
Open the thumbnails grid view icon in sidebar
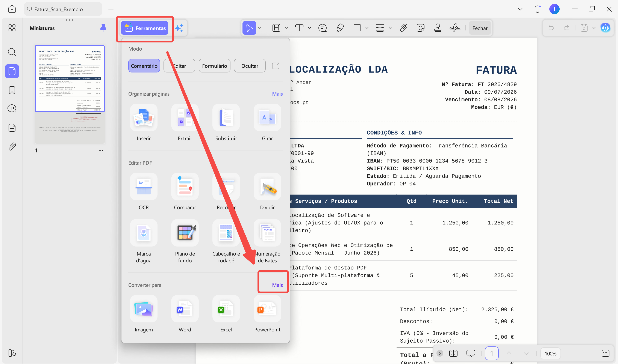(x=12, y=28)
